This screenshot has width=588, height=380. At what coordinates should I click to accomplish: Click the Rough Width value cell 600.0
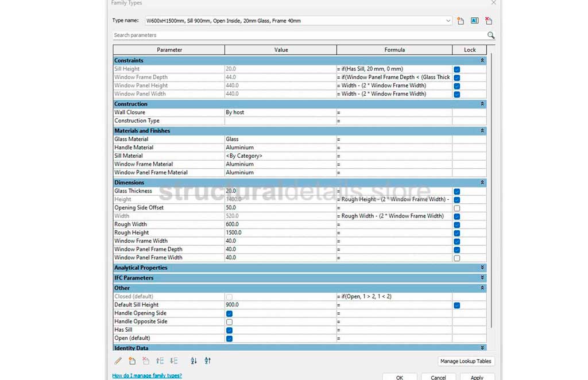click(280, 224)
